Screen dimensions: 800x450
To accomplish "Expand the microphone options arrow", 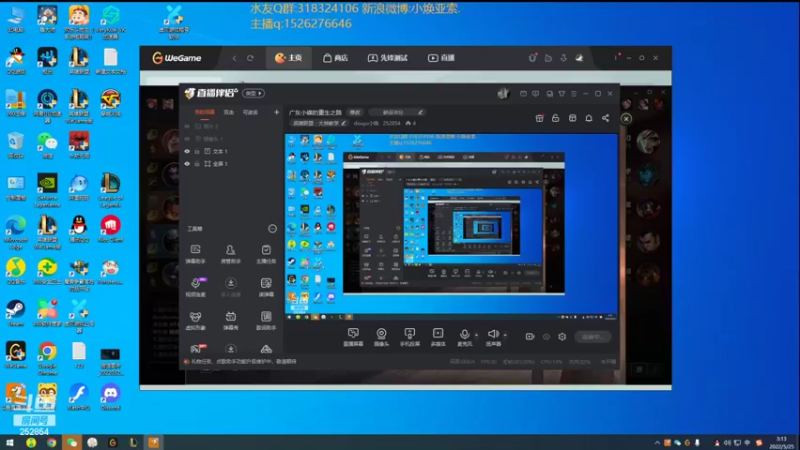I will click(477, 335).
